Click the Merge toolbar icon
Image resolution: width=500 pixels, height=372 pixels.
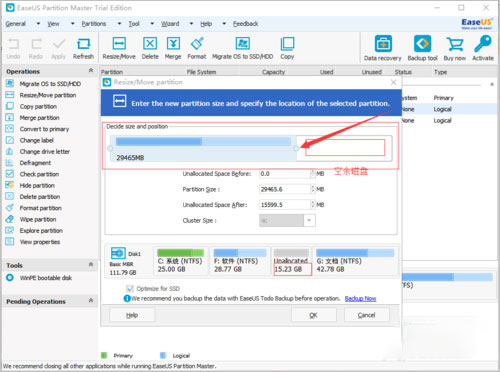coord(173,44)
